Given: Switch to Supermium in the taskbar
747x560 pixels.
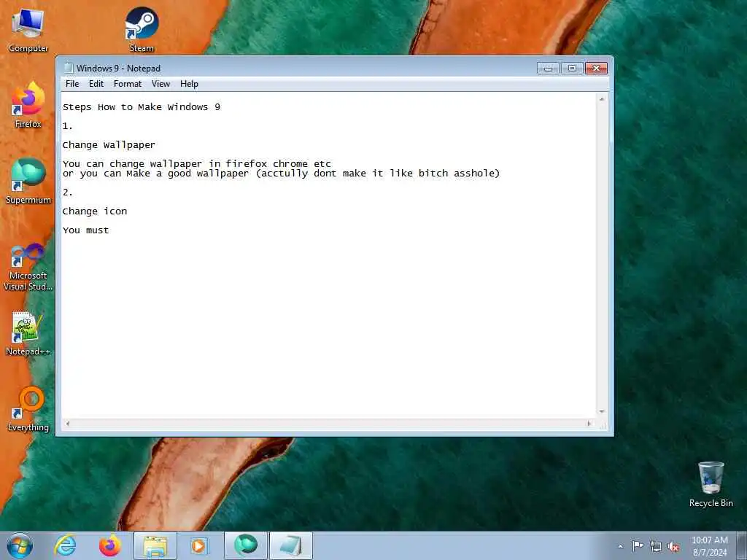Looking at the screenshot, I should (x=245, y=545).
